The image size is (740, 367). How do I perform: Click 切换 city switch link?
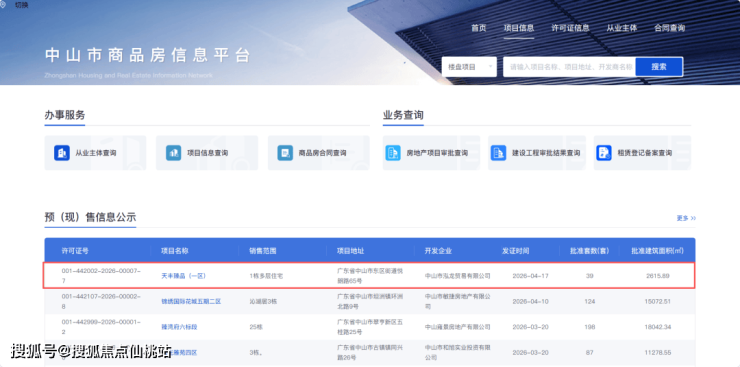[x=22, y=5]
